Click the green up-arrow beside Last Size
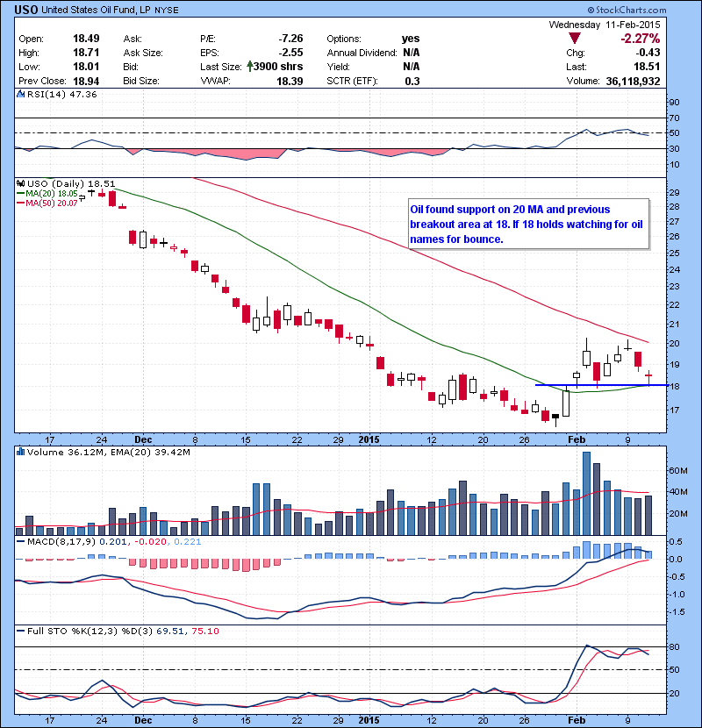 point(249,67)
